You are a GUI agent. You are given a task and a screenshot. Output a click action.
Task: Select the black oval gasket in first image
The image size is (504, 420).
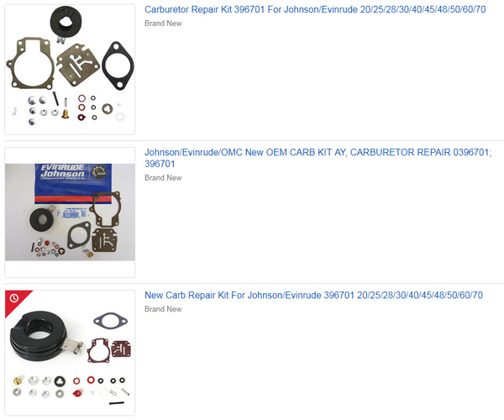(x=118, y=66)
